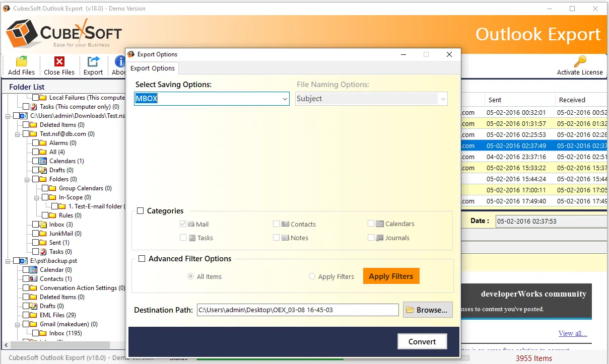
Task: Toggle the Mail category checkbox
Action: pos(183,224)
